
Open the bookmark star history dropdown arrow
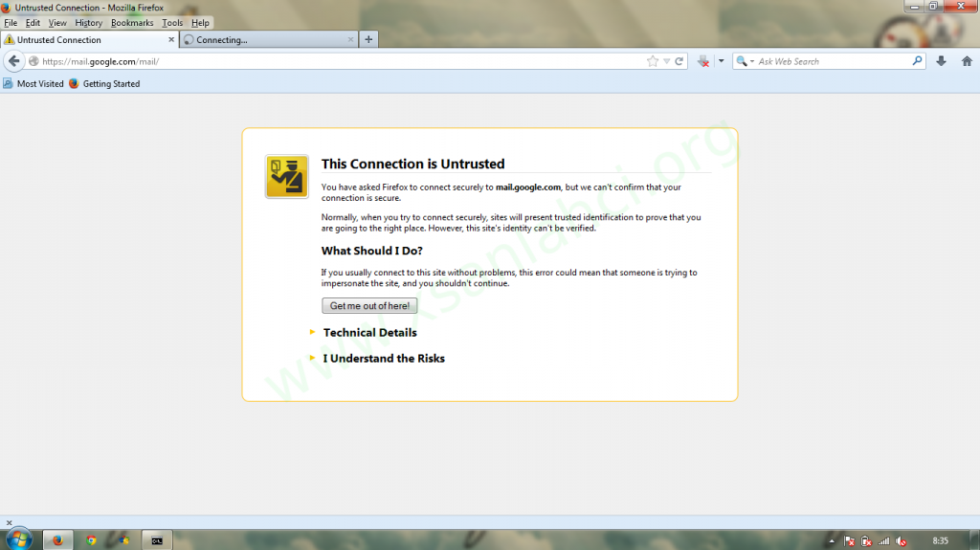tap(666, 61)
